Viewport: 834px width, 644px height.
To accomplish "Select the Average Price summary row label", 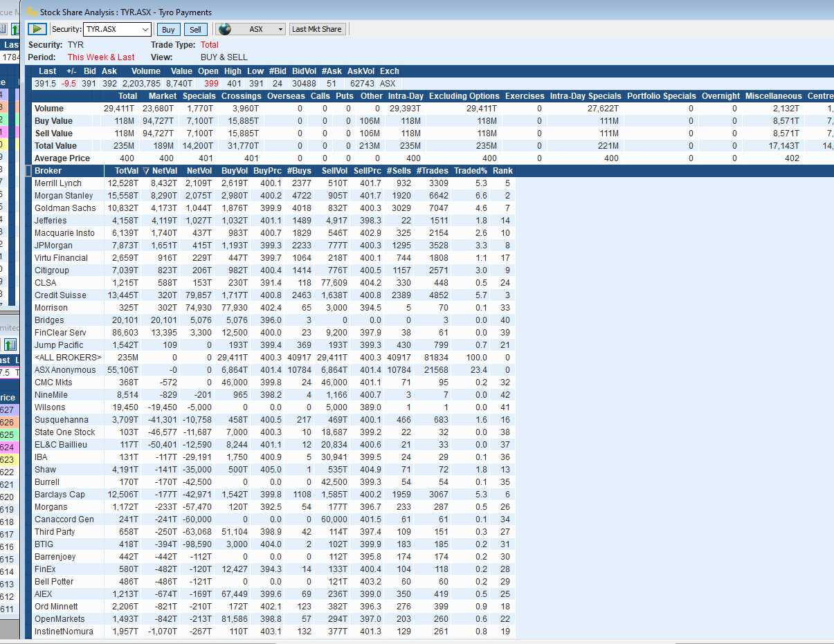I will click(x=62, y=158).
